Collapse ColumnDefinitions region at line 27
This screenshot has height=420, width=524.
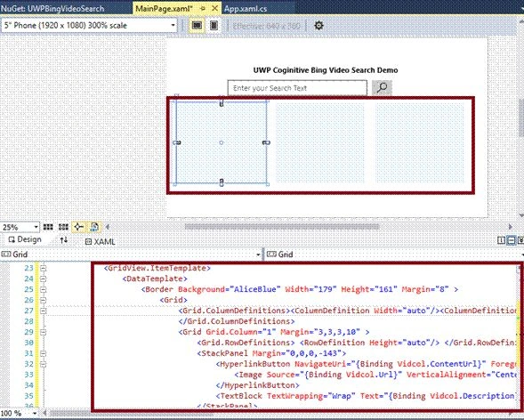coord(43,311)
